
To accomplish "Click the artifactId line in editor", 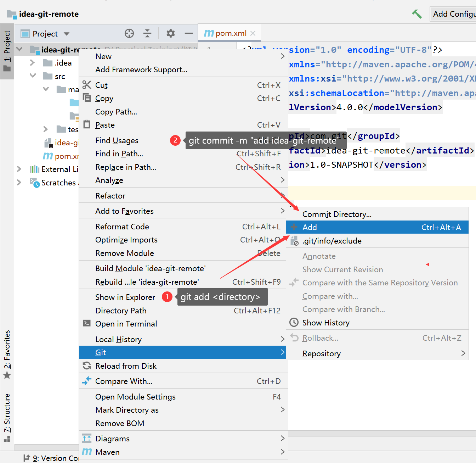I will pyautogui.click(x=381, y=151).
